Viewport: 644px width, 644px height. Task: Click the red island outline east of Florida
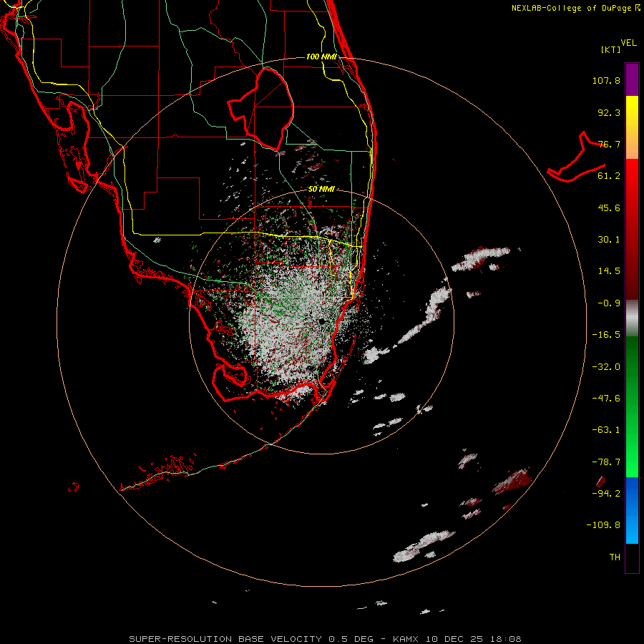(x=576, y=158)
